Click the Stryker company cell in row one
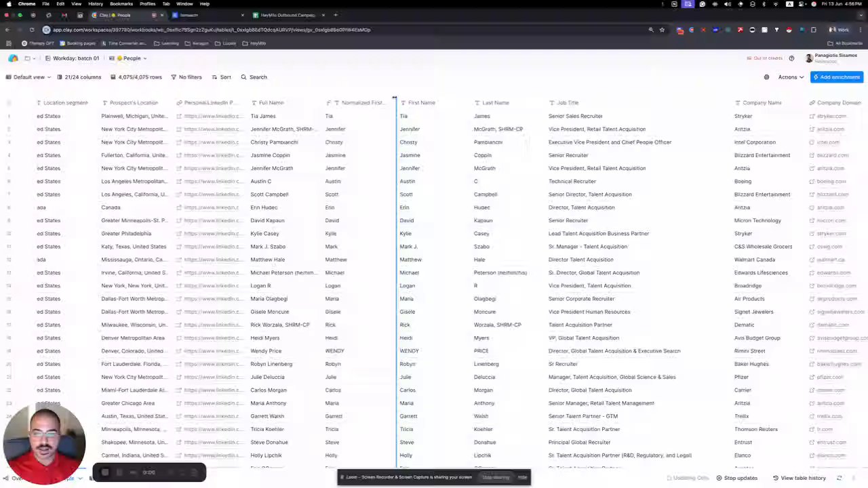The width and height of the screenshot is (868, 488). click(x=743, y=117)
